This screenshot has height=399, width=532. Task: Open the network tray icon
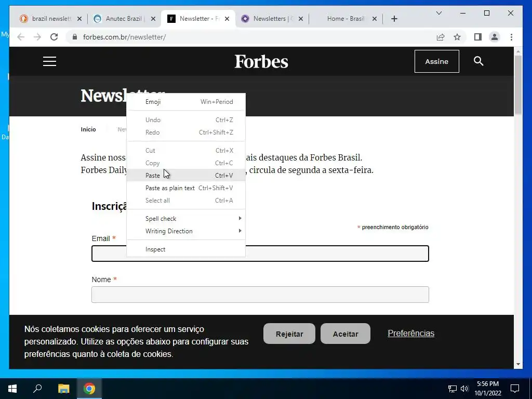[x=453, y=389]
